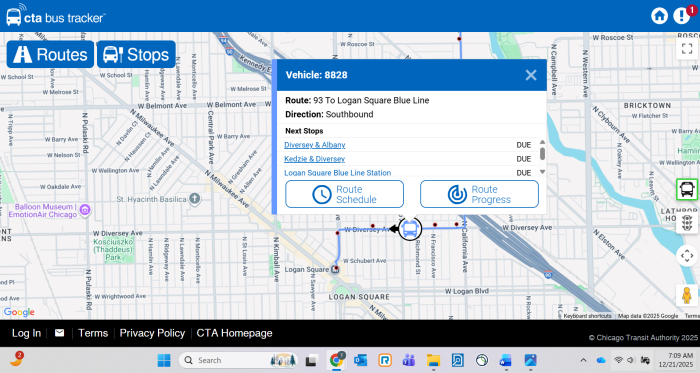The width and height of the screenshot is (700, 373).
Task: Click Balloon Museum map pin
Action: pyautogui.click(x=85, y=209)
